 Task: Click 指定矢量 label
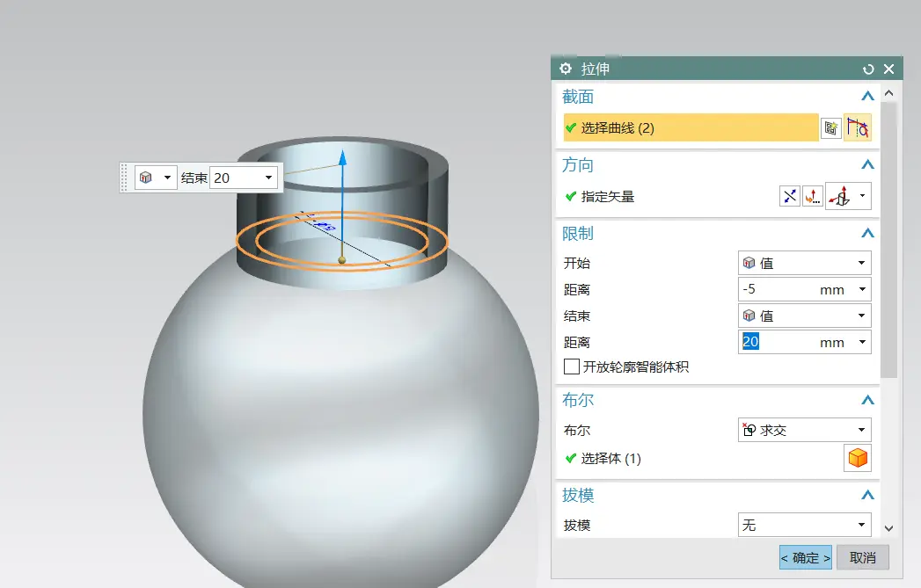click(x=607, y=197)
